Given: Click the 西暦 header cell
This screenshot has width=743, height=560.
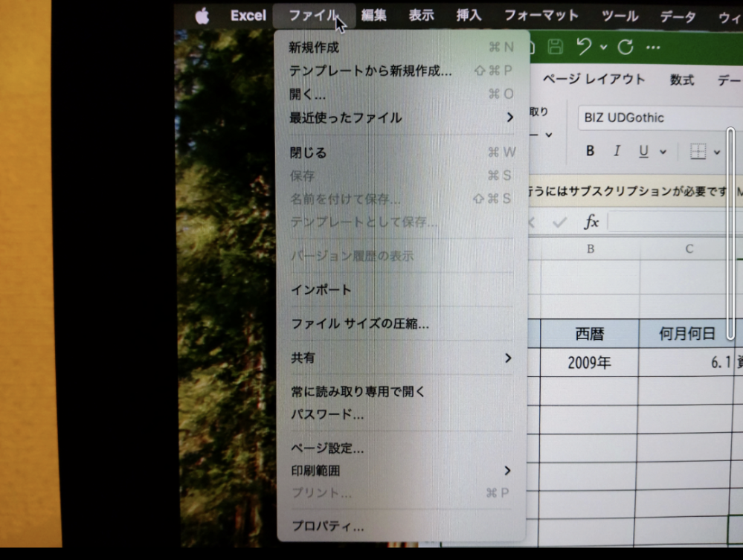Looking at the screenshot, I should [590, 333].
